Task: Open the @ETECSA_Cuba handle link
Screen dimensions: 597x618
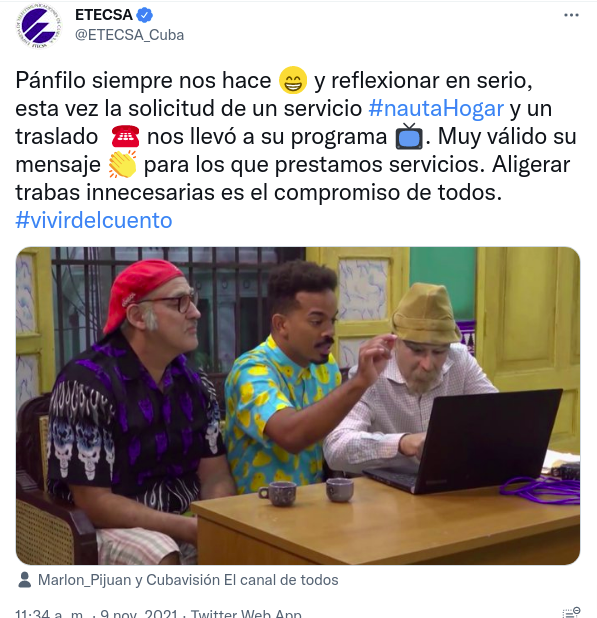Action: [129, 35]
